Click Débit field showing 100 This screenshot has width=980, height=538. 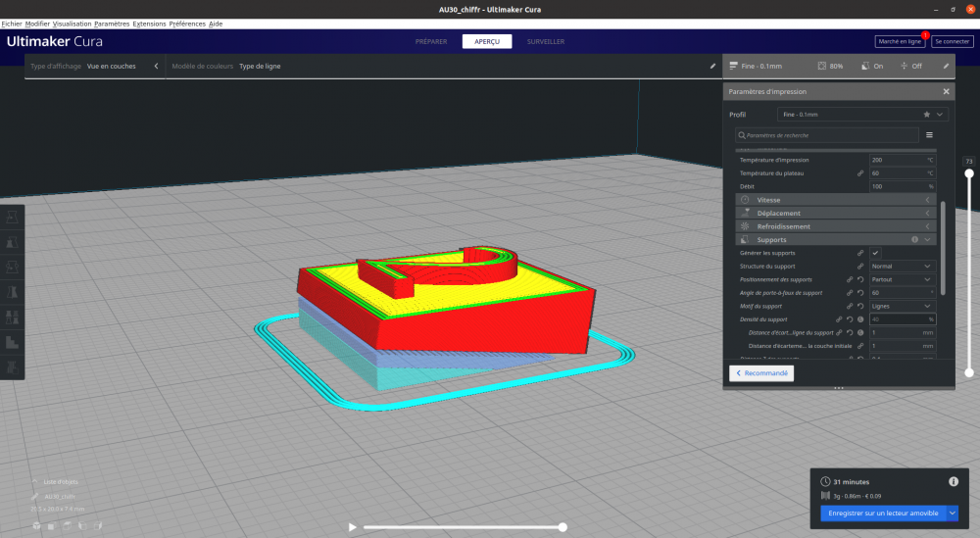click(903, 186)
